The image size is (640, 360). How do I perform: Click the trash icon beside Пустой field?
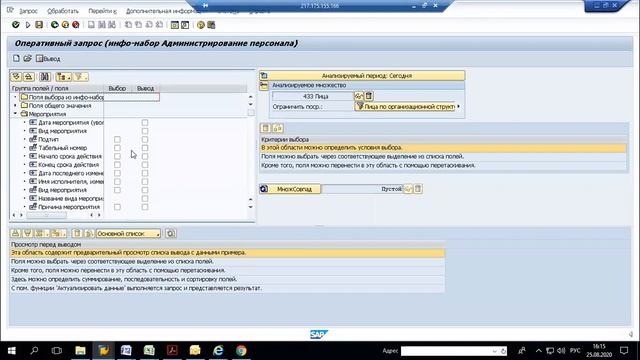tap(418, 189)
